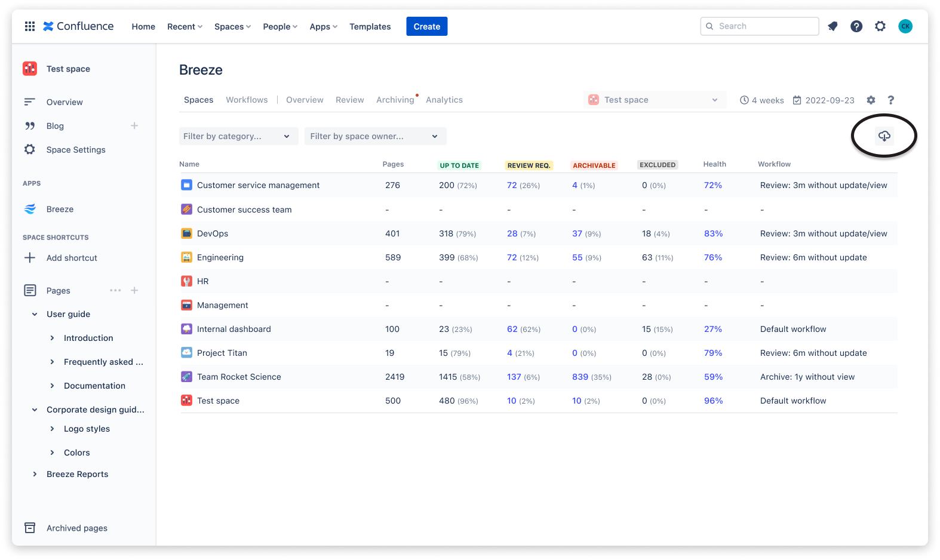Open the Test space selector dropdown
This screenshot has height=560, width=940.
click(655, 100)
